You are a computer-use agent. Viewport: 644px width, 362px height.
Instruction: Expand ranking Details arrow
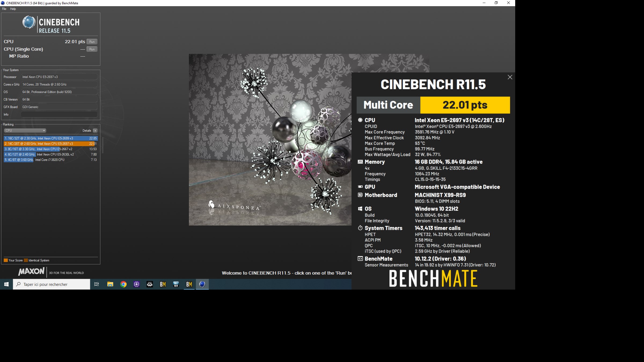(95, 131)
